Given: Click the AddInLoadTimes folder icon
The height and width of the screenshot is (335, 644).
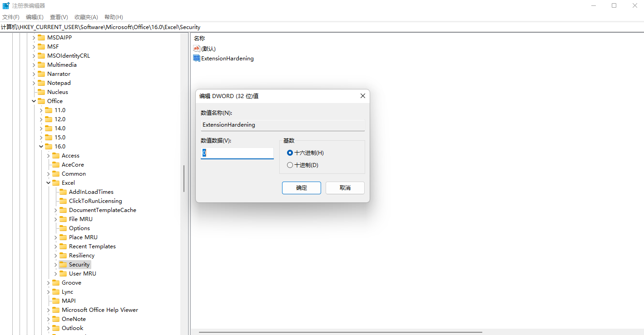Looking at the screenshot, I should click(x=63, y=192).
